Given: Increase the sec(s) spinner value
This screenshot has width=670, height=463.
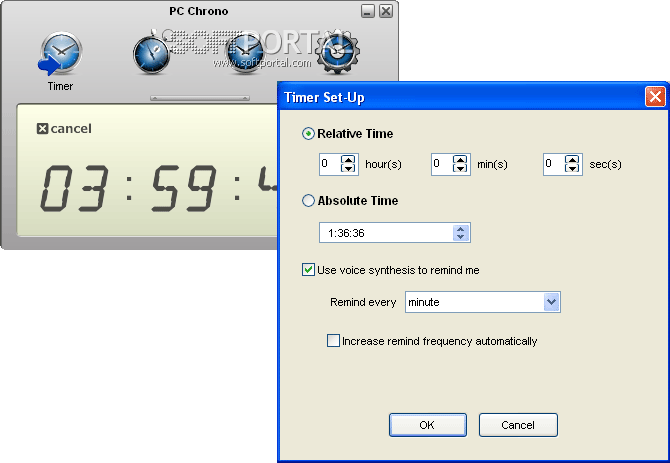Looking at the screenshot, I should 572,160.
